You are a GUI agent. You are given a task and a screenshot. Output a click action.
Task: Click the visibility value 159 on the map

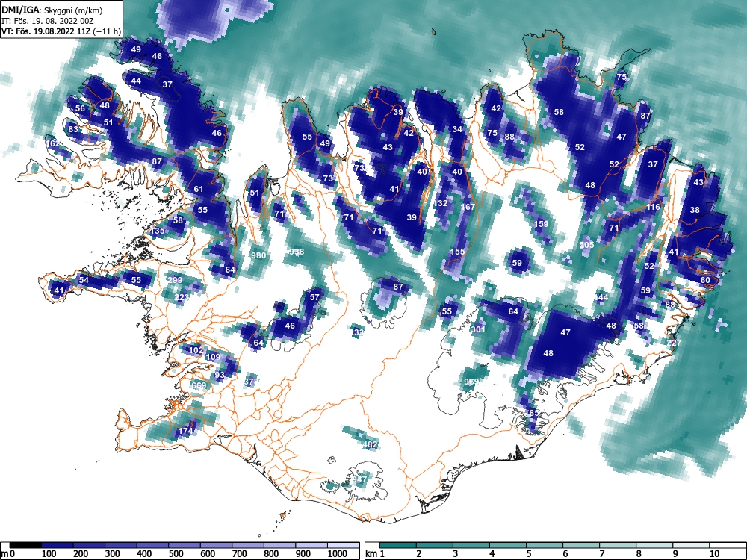(541, 224)
